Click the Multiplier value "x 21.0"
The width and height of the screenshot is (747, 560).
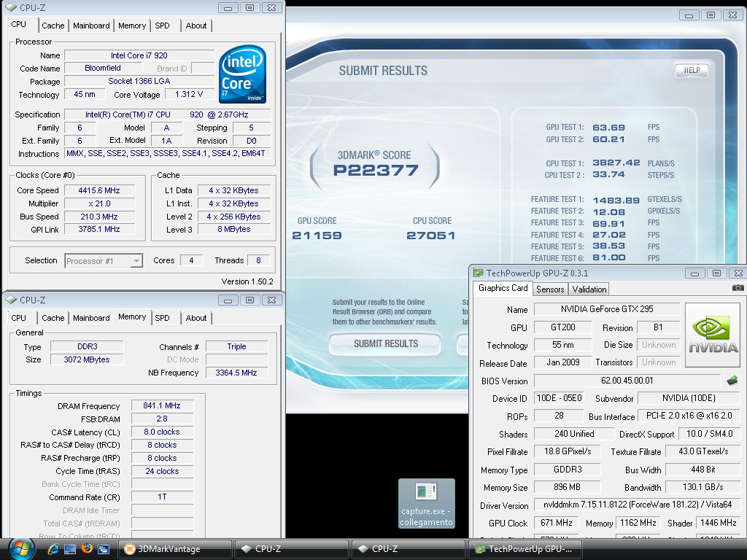point(99,203)
